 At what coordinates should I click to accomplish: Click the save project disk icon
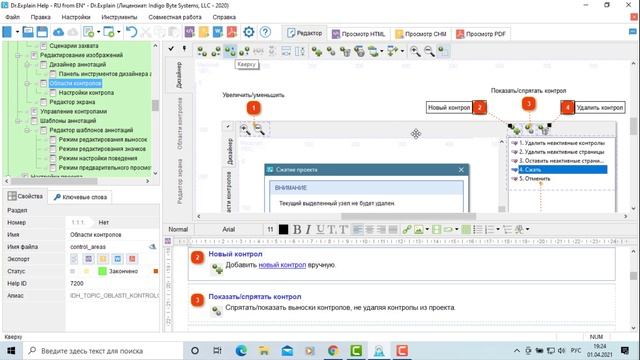coord(42,32)
